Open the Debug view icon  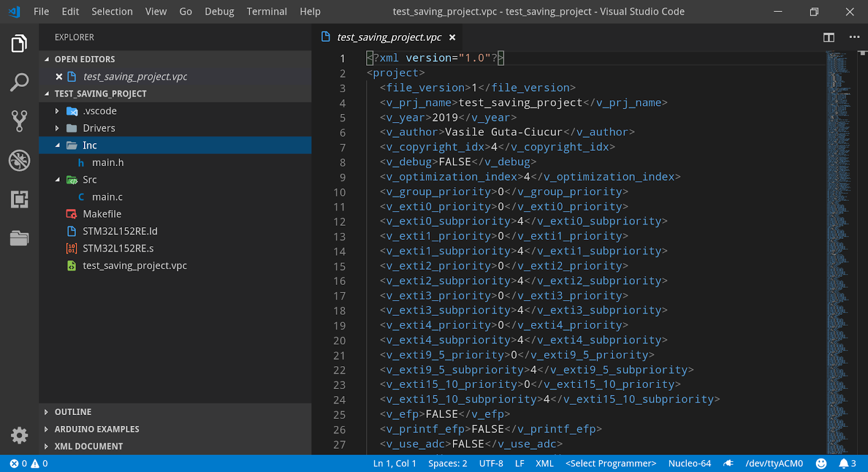20,160
